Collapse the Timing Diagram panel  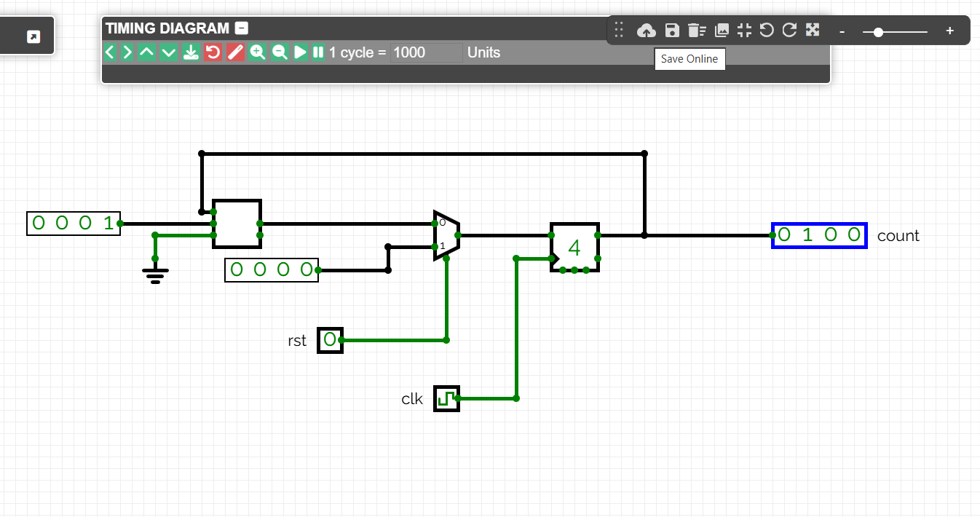pos(242,28)
